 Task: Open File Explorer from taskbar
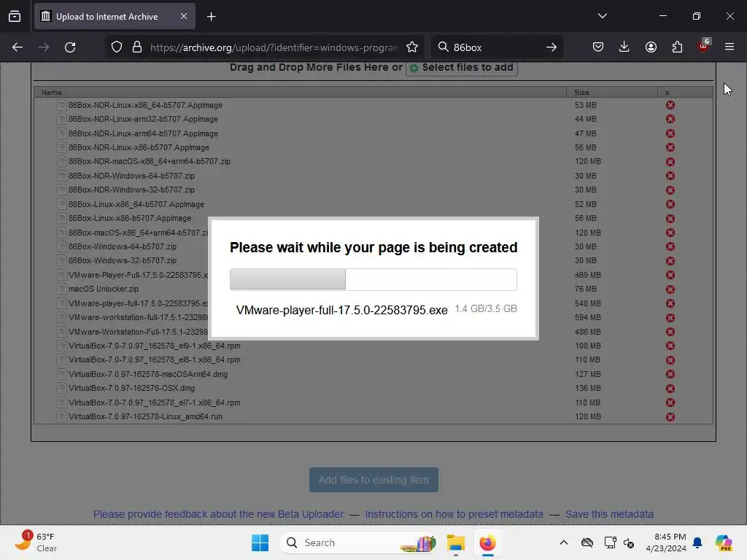point(455,542)
